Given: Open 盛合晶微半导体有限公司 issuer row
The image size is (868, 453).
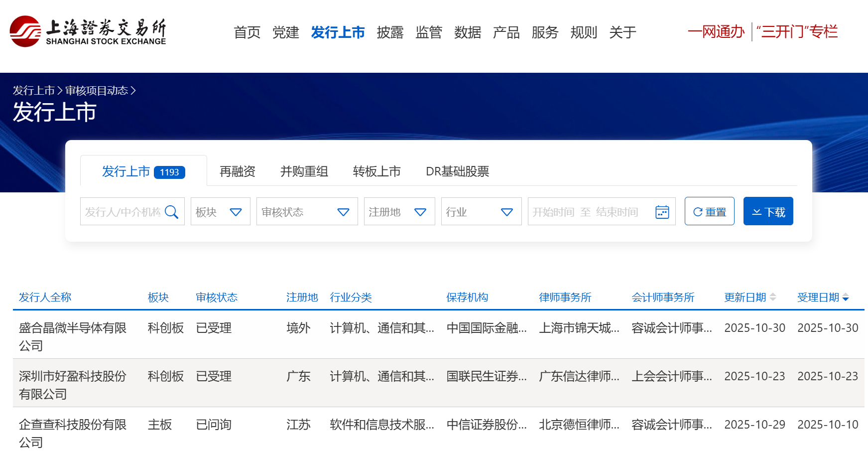Looking at the screenshot, I should click(x=73, y=336).
